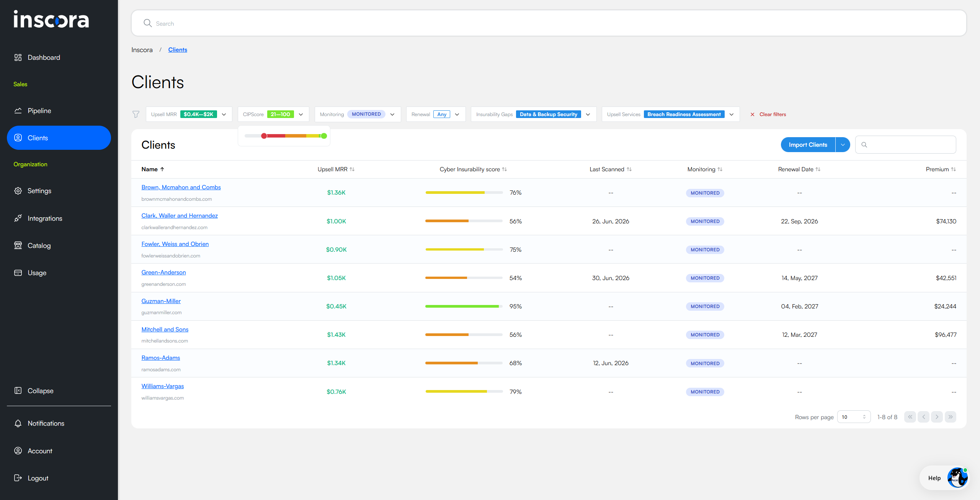This screenshot has width=980, height=500.
Task: Open the Insurability Gaps filter dropdown
Action: click(x=534, y=114)
